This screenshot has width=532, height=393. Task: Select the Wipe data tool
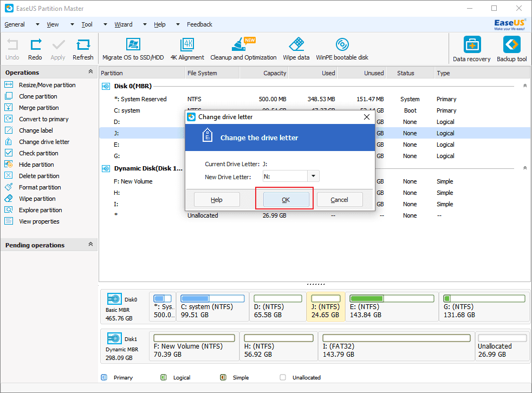point(296,49)
